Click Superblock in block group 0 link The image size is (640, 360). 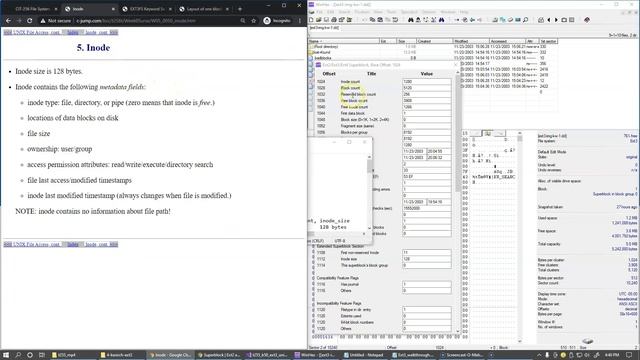615,194
